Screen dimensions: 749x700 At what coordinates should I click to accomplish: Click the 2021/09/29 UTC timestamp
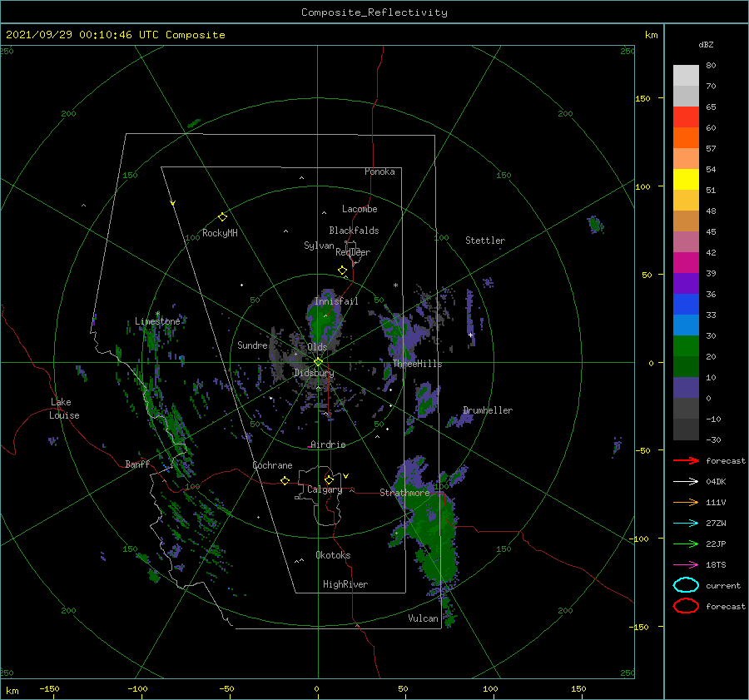pos(115,35)
